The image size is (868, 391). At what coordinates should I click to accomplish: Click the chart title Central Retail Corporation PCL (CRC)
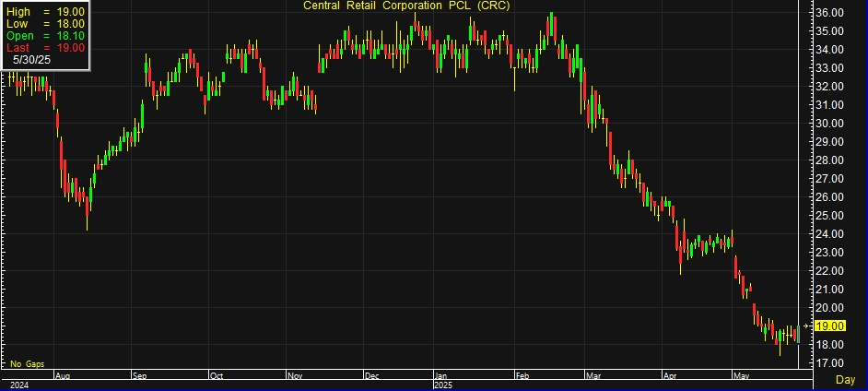406,6
